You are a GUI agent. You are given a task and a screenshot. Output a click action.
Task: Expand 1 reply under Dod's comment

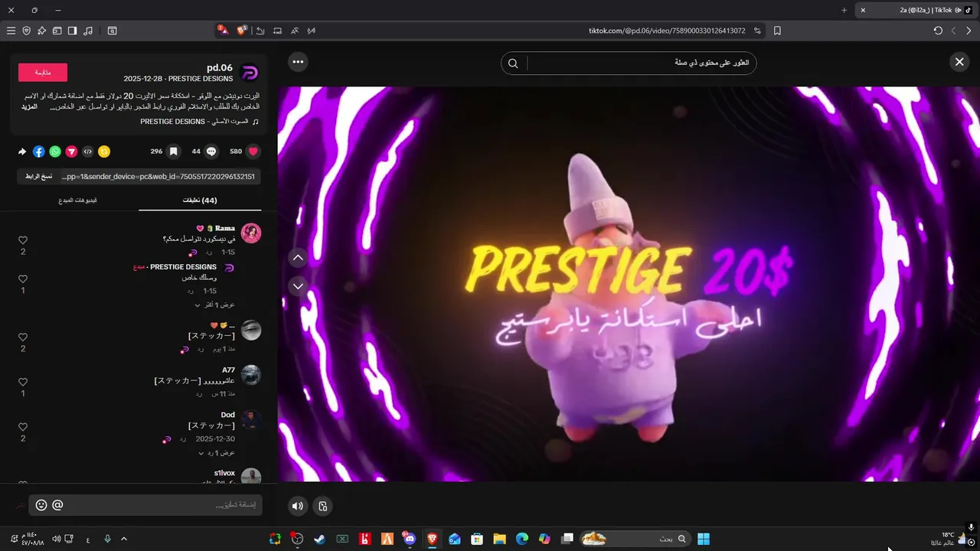tap(217, 452)
